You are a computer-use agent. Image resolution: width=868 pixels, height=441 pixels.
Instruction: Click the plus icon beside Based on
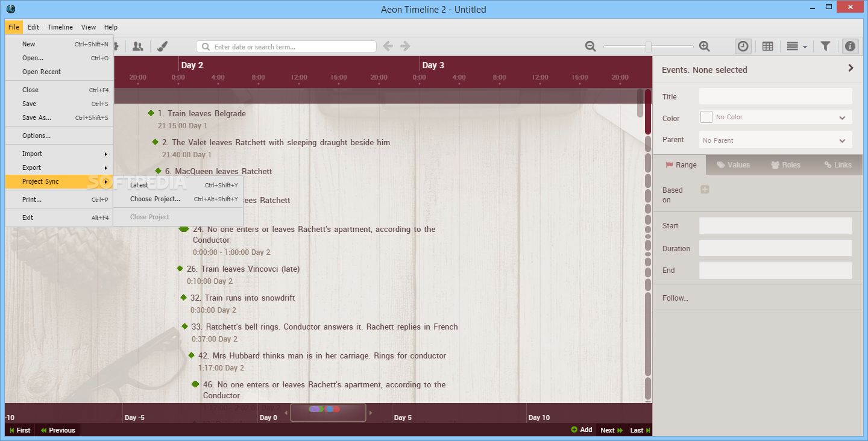(x=705, y=190)
